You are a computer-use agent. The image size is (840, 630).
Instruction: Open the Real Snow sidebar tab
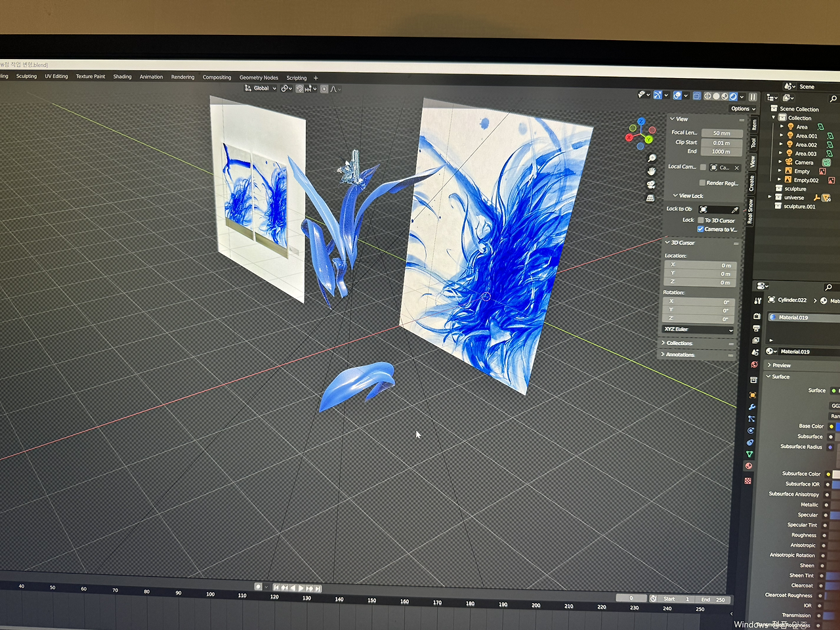750,211
